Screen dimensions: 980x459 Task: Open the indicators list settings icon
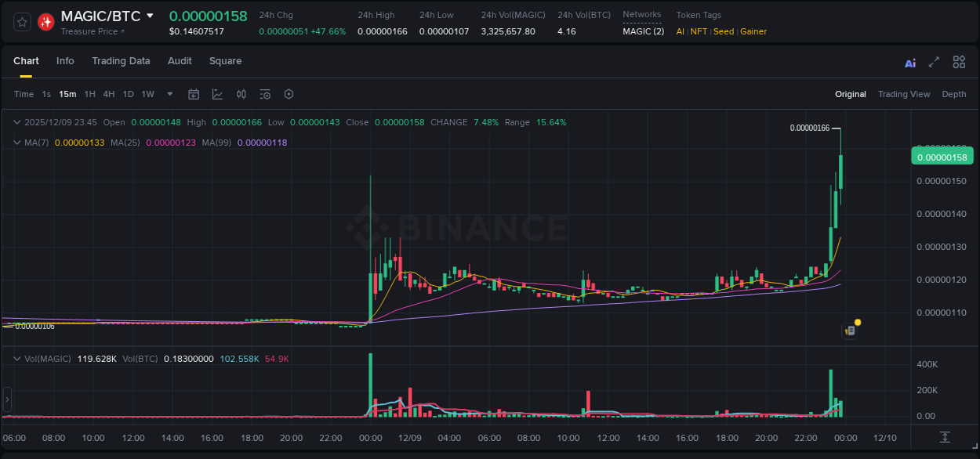point(265,94)
